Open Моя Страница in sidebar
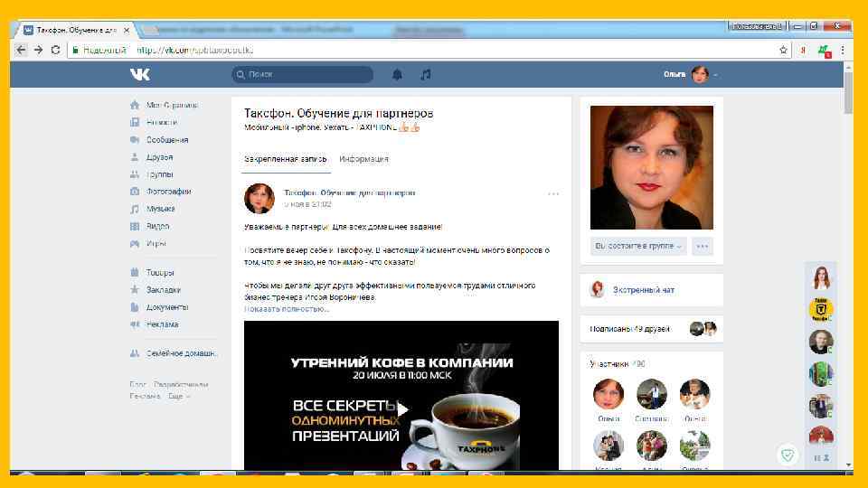 coord(165,105)
